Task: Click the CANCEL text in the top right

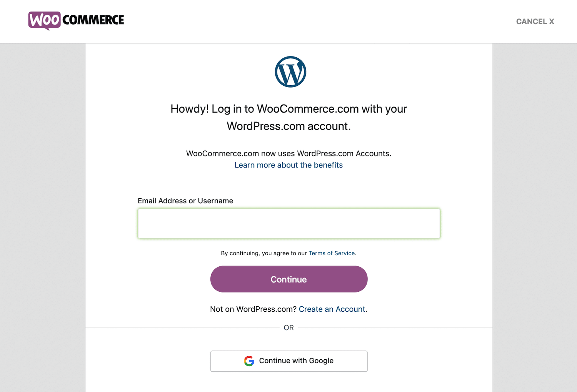Action: pyautogui.click(x=531, y=22)
